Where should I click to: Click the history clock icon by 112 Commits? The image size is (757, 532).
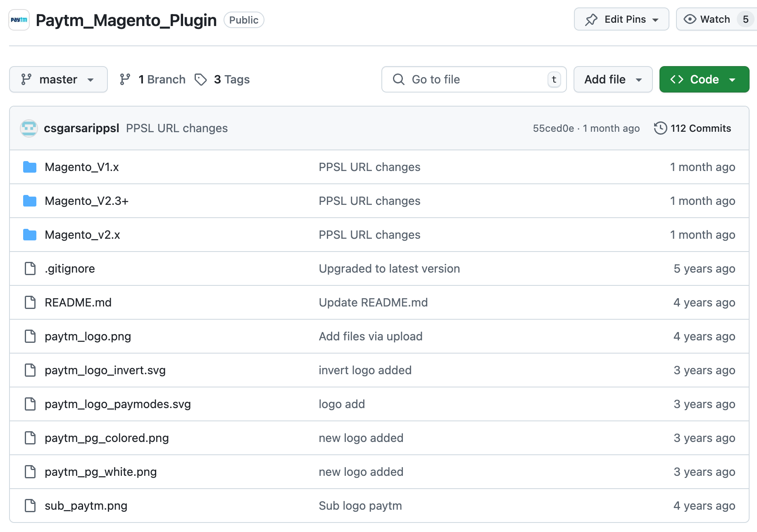click(660, 128)
